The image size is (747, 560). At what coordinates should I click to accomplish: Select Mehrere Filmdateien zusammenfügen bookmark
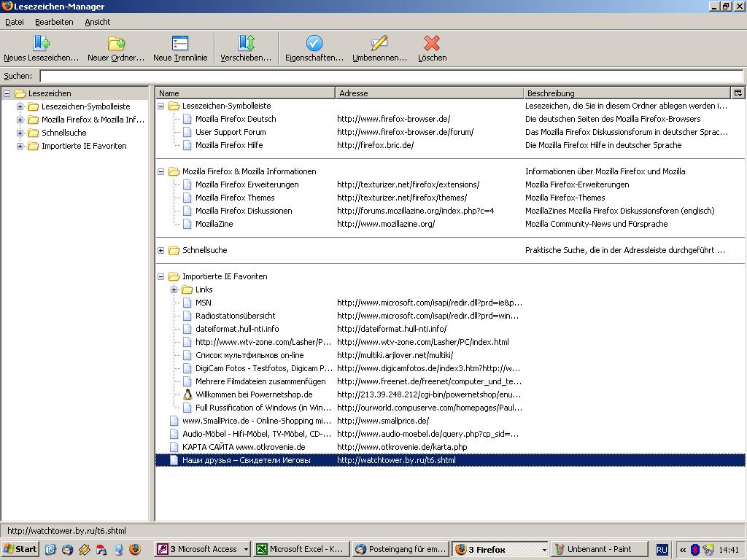click(260, 381)
